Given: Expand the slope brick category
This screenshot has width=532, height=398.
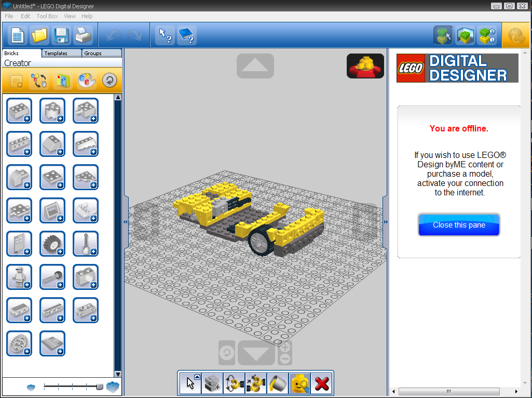Looking at the screenshot, I should pyautogui.click(x=52, y=144).
